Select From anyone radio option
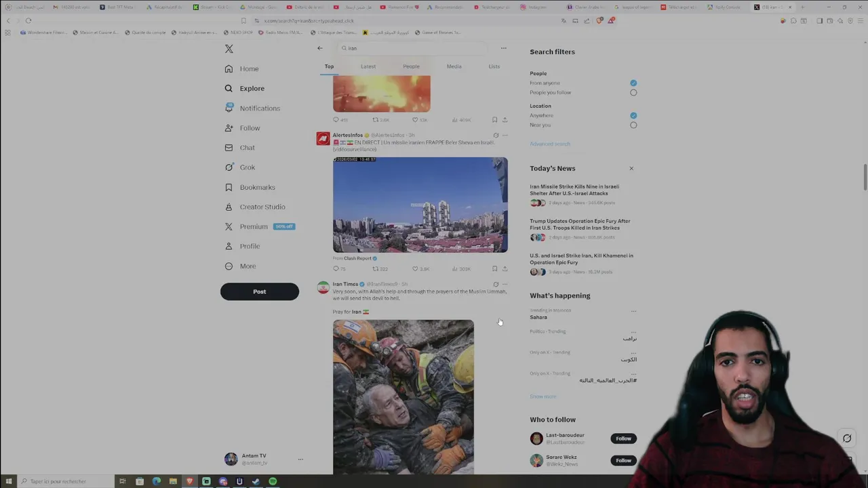The height and width of the screenshot is (488, 868). pyautogui.click(x=633, y=83)
